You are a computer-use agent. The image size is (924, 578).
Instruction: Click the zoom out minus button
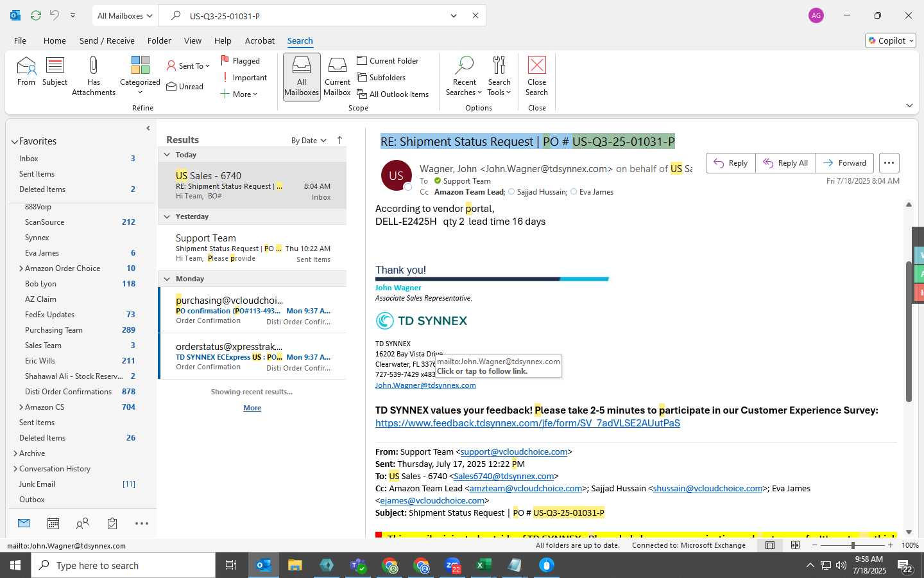(x=814, y=545)
